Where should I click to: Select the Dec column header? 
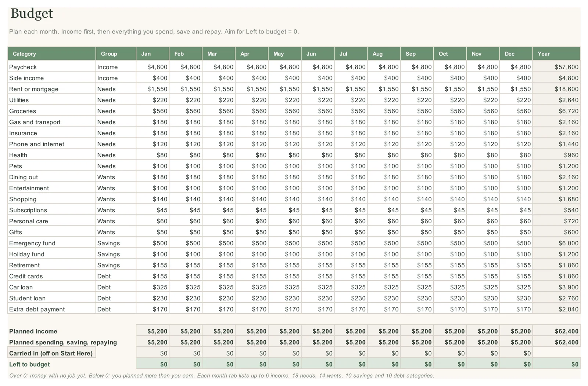[516, 54]
